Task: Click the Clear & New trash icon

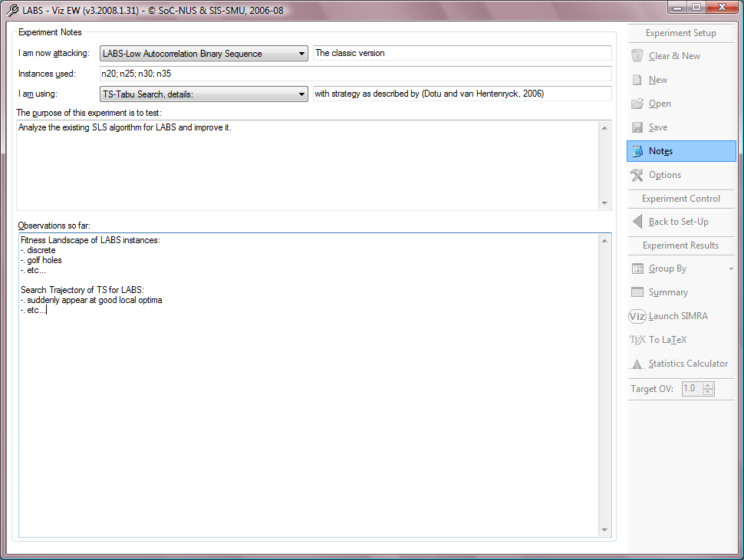Action: (637, 55)
